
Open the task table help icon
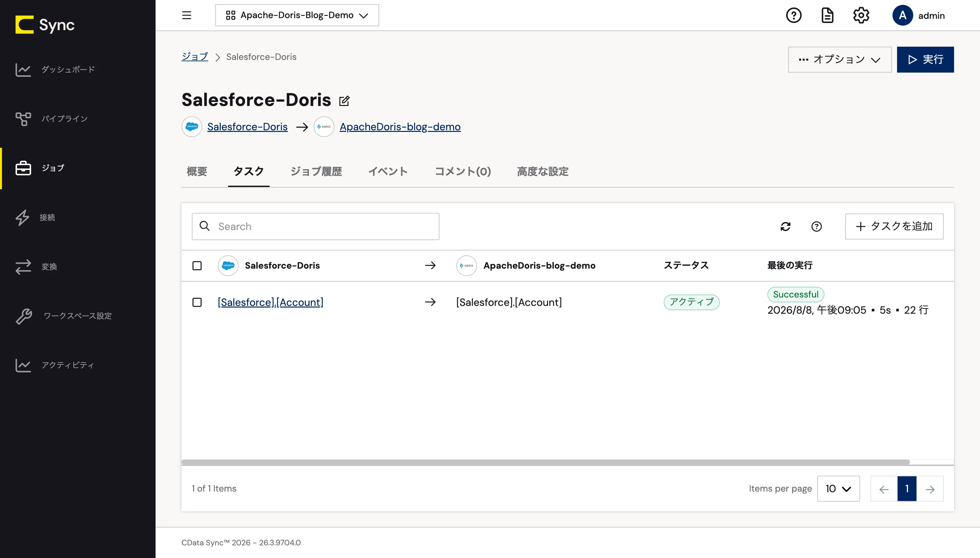816,227
